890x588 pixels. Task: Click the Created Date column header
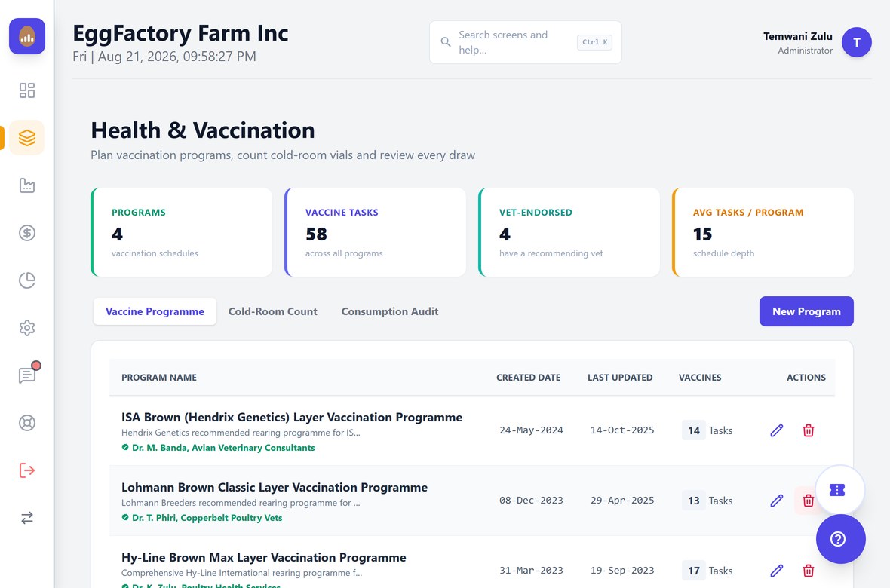tap(529, 378)
